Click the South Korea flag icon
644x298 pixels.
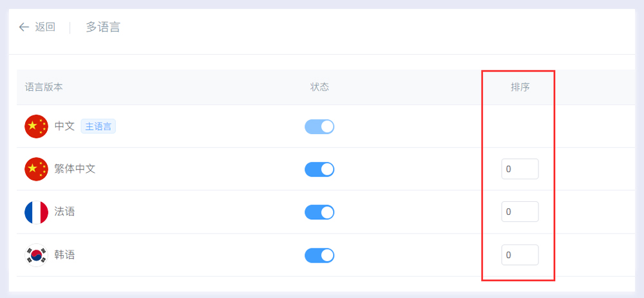point(36,255)
